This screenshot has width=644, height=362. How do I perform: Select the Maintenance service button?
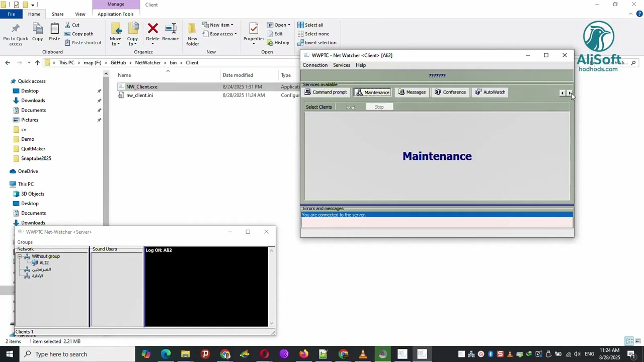click(x=372, y=92)
